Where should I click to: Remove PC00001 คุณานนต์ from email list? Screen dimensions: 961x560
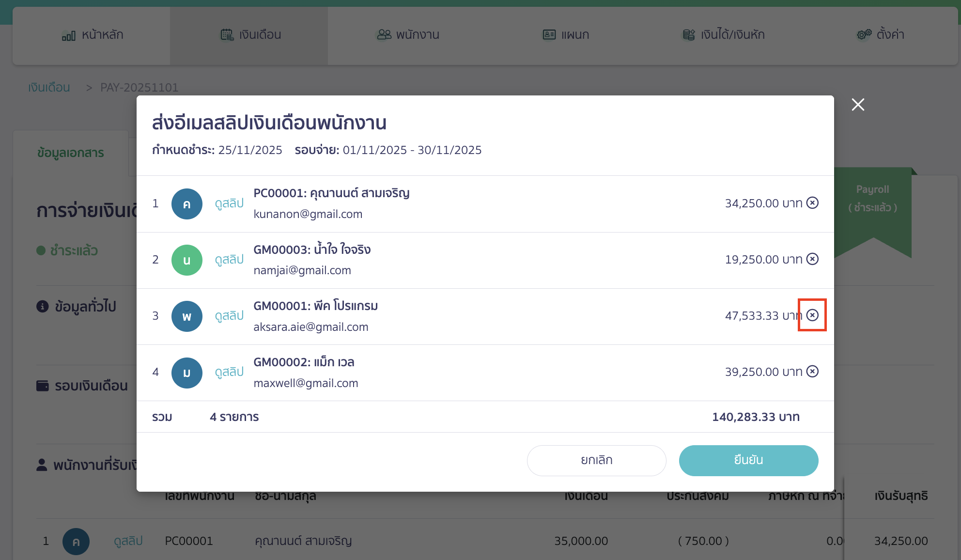pos(812,203)
